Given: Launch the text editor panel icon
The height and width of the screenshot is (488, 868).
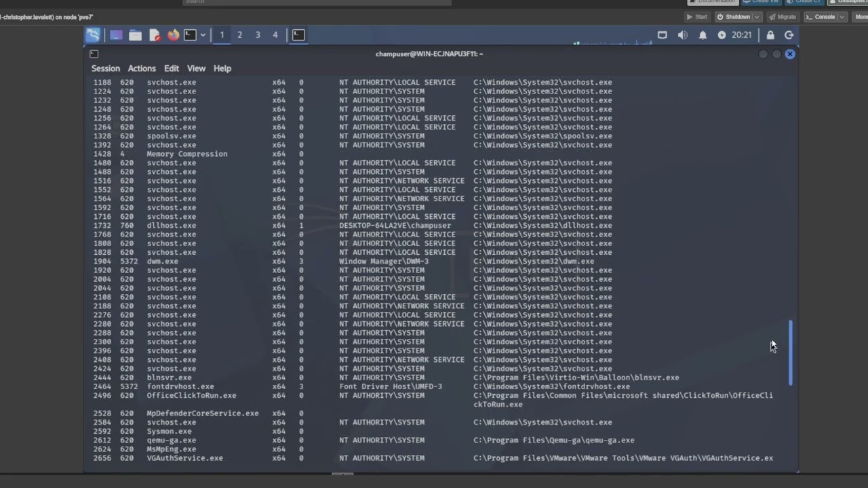Looking at the screenshot, I should pyautogui.click(x=155, y=35).
